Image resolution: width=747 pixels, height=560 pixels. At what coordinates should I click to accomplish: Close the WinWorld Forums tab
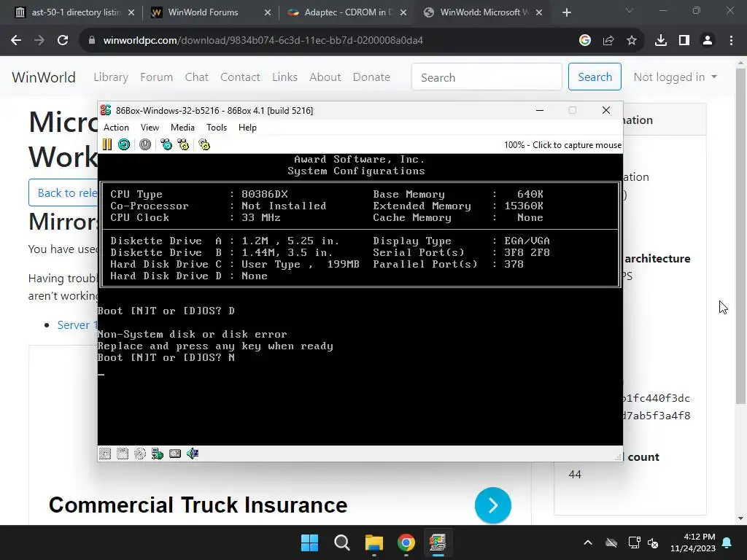click(268, 12)
